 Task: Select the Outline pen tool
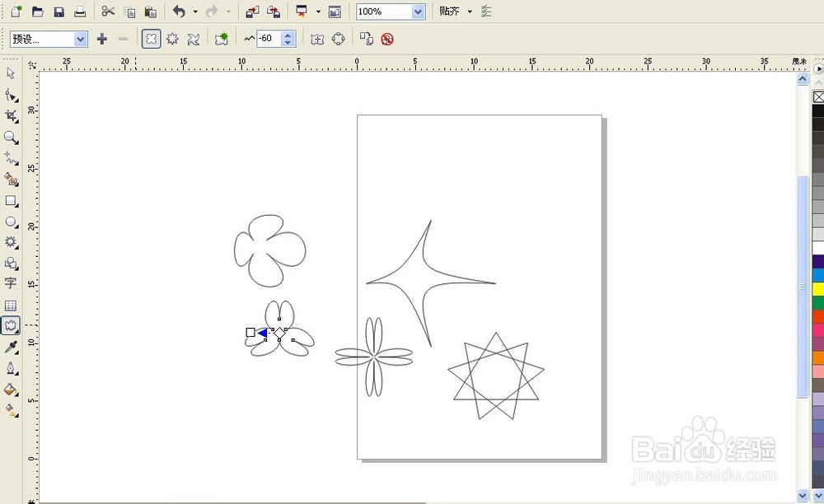[x=11, y=369]
